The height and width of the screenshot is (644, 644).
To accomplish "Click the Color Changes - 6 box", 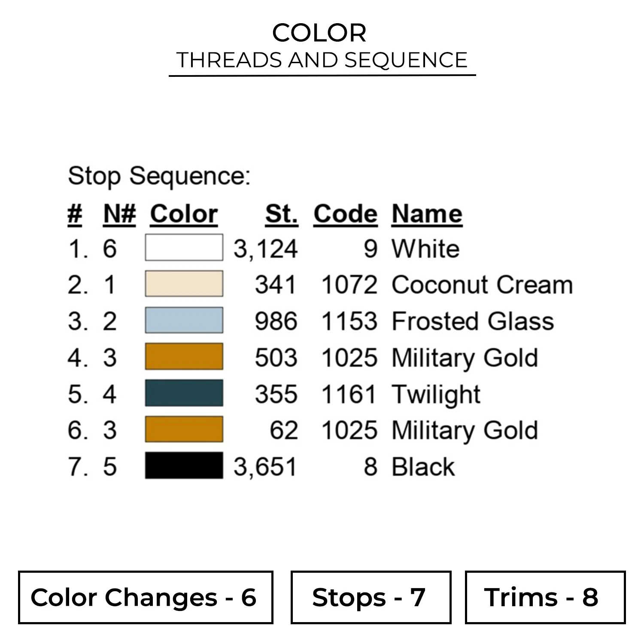I will 146,597.
